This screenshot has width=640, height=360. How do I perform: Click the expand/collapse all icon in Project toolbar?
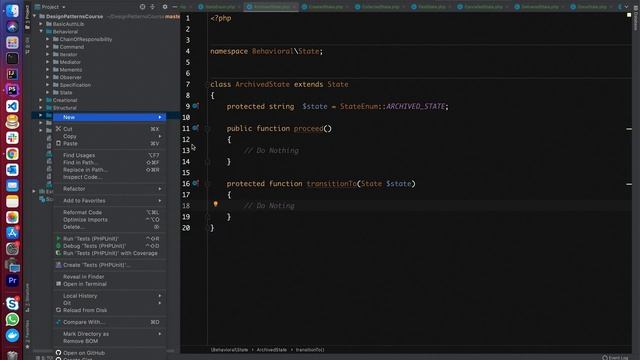click(152, 7)
